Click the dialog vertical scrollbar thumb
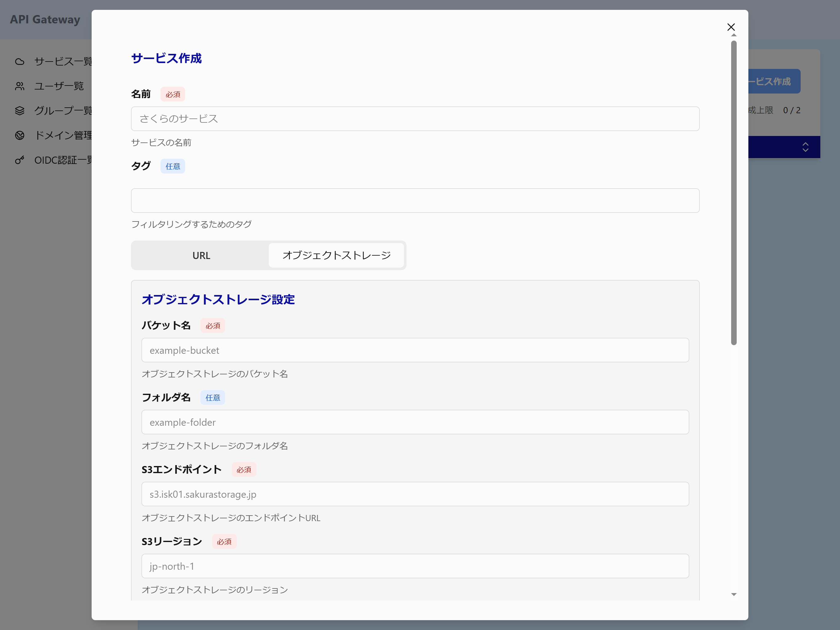This screenshot has height=630, width=840. (x=734, y=193)
